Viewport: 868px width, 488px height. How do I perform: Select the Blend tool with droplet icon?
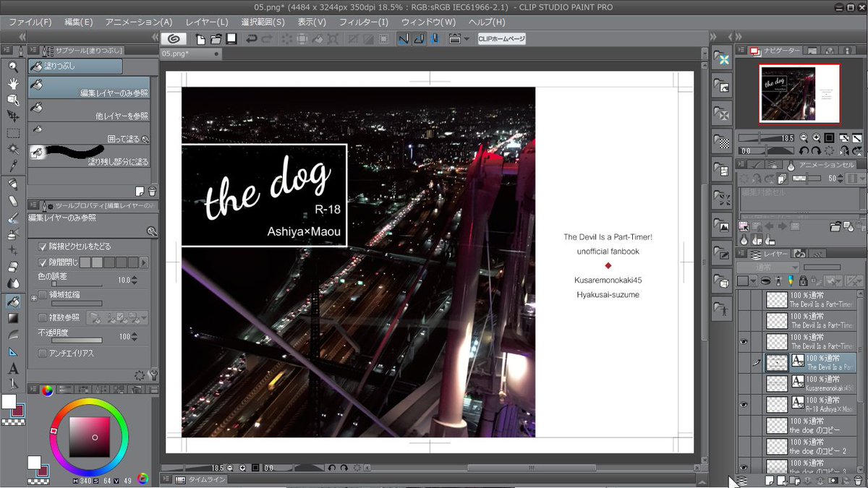[13, 283]
